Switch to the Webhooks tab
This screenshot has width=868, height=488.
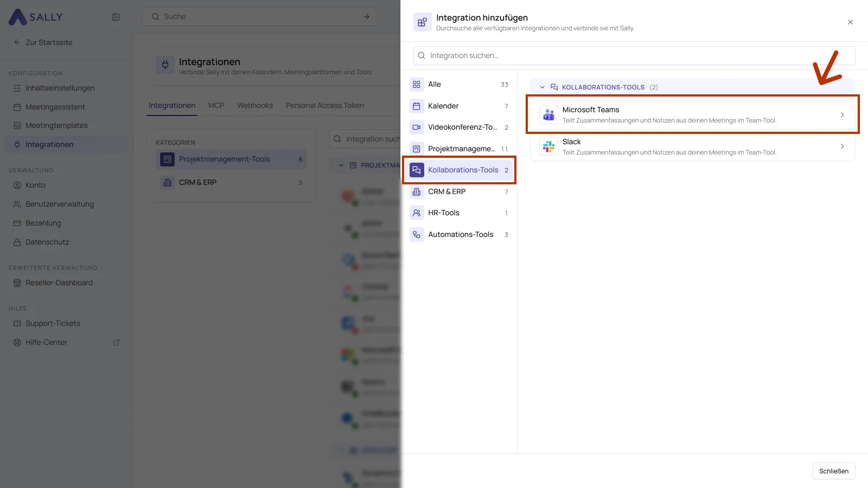tap(255, 106)
